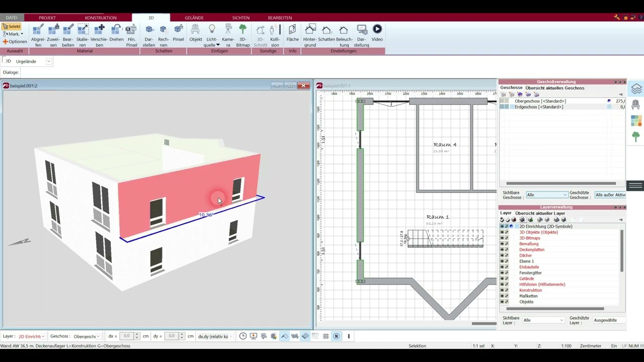Toggle the N north icon in bottom toolbar
This screenshot has height=362, width=644.
(x=337, y=336)
